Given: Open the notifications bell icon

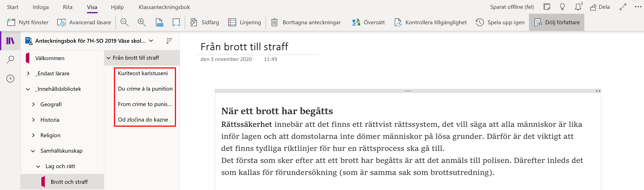Looking at the screenshot, I should tap(578, 7).
